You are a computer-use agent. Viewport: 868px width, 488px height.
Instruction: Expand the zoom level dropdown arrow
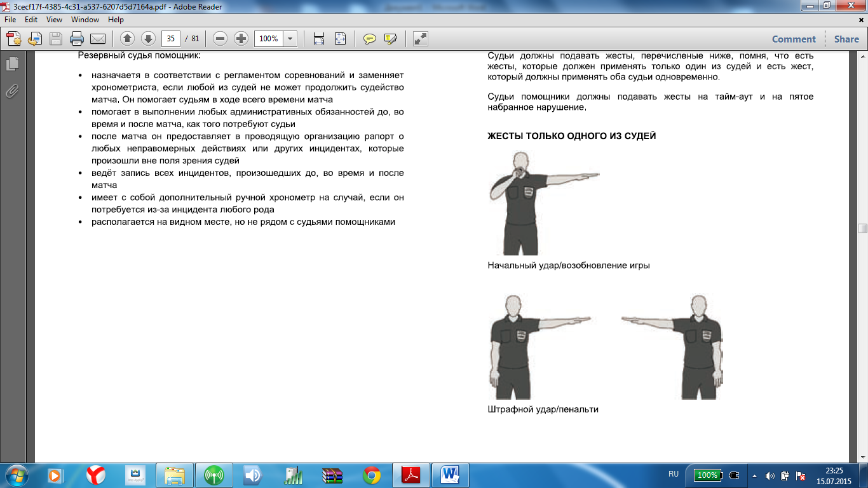tap(290, 39)
